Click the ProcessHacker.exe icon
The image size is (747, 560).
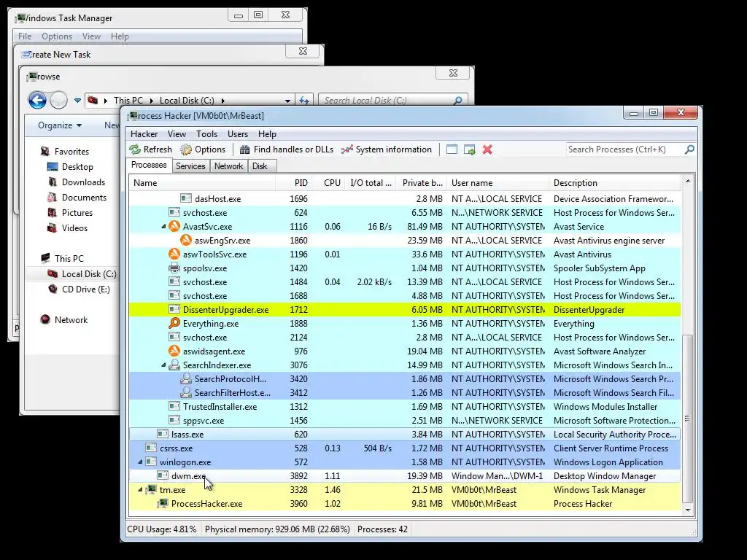[163, 503]
